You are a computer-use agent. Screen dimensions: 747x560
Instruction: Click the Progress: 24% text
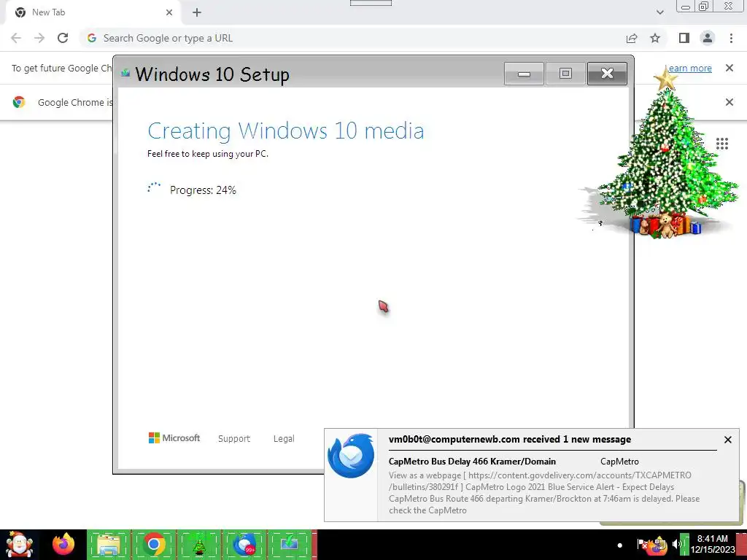tap(203, 190)
